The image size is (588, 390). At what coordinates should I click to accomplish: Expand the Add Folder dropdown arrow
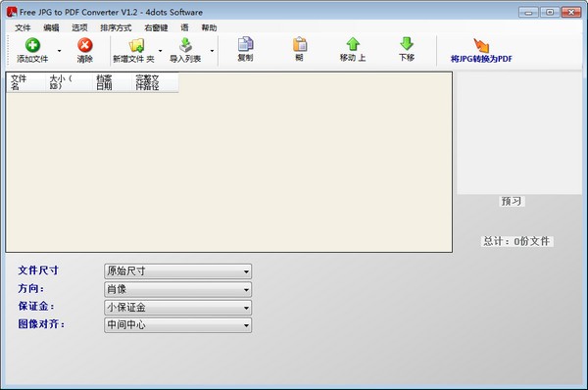160,51
